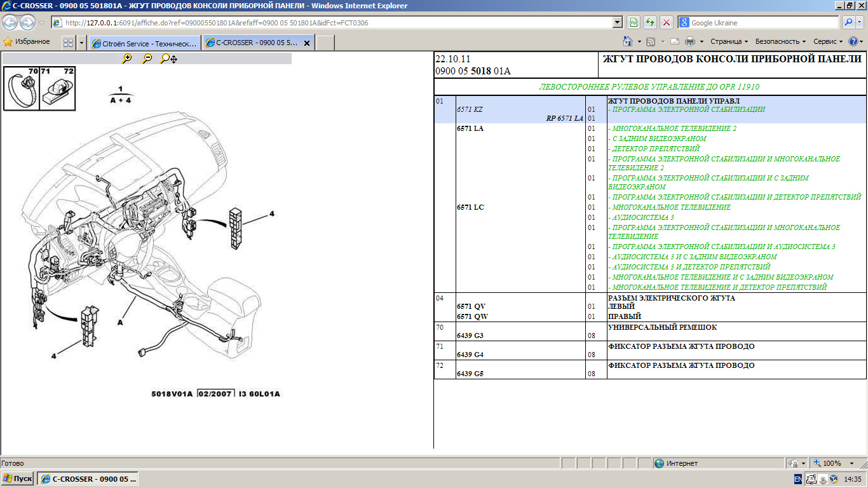Click part number 6571 QW
Image resolution: width=868 pixels, height=488 pixels.
tap(472, 316)
